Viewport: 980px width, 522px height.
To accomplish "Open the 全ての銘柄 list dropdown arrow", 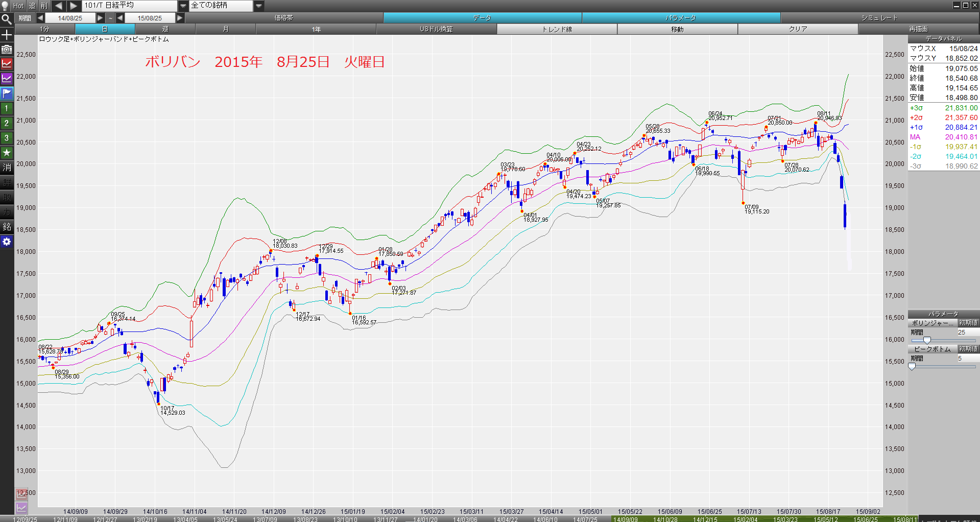I will pos(259,6).
